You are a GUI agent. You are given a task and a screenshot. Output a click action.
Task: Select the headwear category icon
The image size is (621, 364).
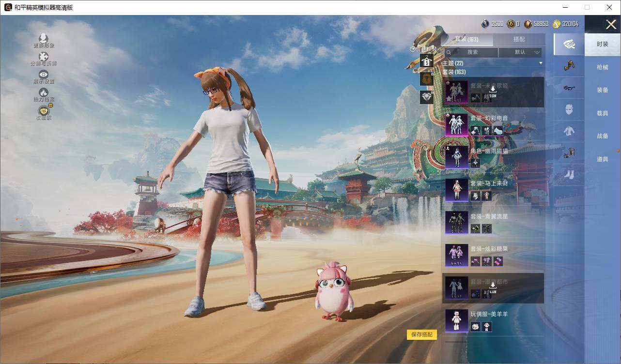pos(569,65)
